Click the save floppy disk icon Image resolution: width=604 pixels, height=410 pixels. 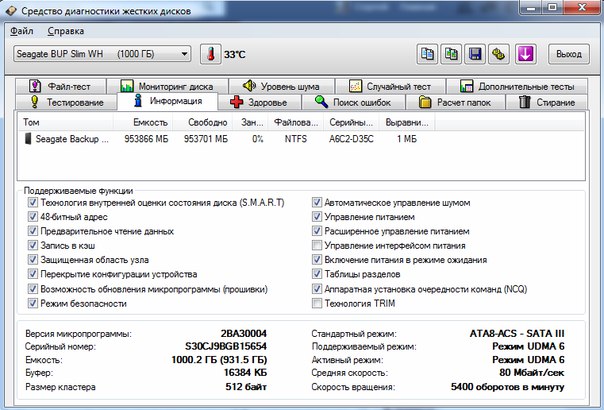pyautogui.click(x=476, y=53)
